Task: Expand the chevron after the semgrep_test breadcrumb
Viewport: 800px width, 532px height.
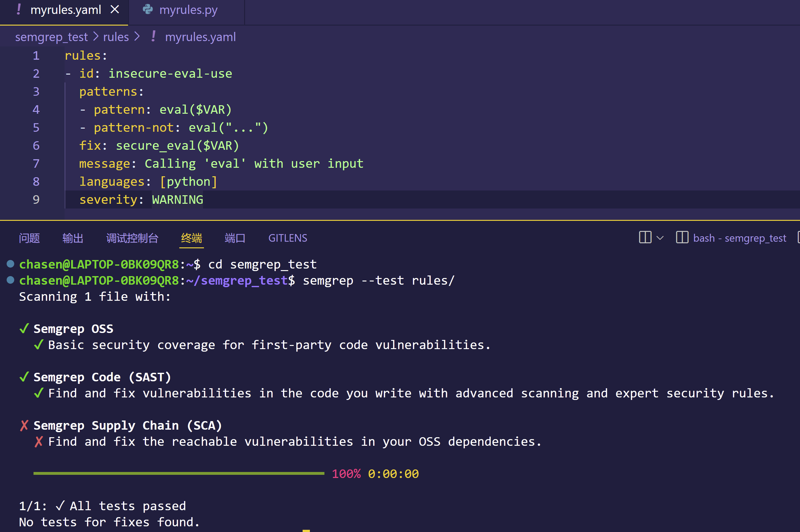Action: (x=96, y=37)
